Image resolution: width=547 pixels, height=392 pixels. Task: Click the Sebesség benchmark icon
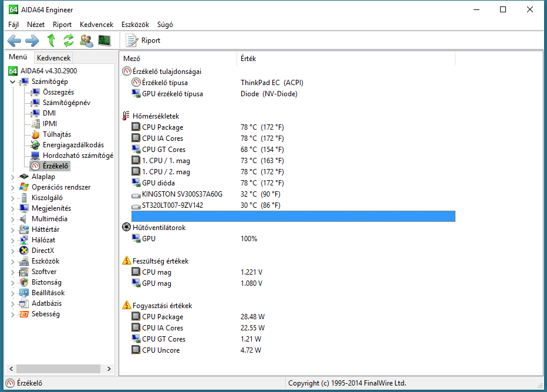click(24, 314)
